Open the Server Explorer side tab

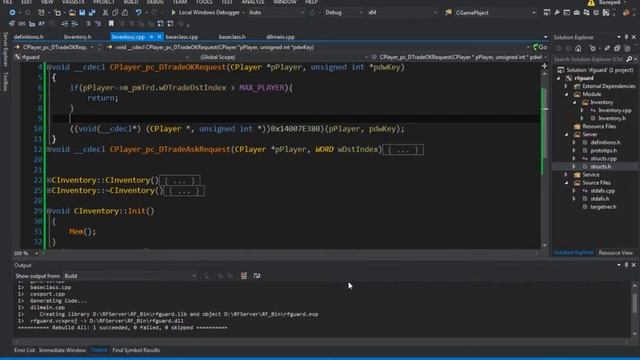pos(5,49)
